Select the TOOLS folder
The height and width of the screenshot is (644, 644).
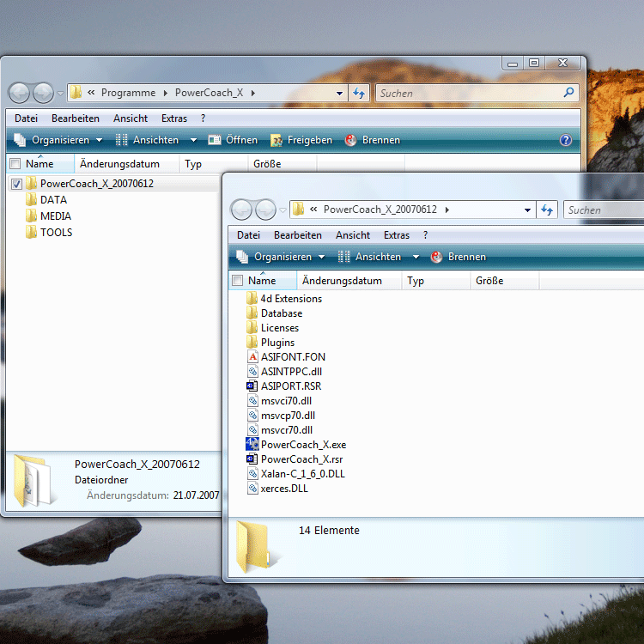49,233
